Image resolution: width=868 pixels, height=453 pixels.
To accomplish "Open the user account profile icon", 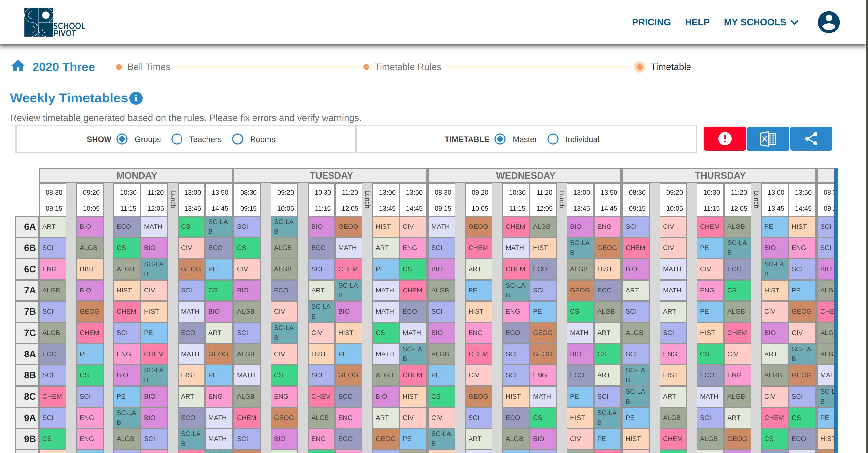I will click(829, 22).
